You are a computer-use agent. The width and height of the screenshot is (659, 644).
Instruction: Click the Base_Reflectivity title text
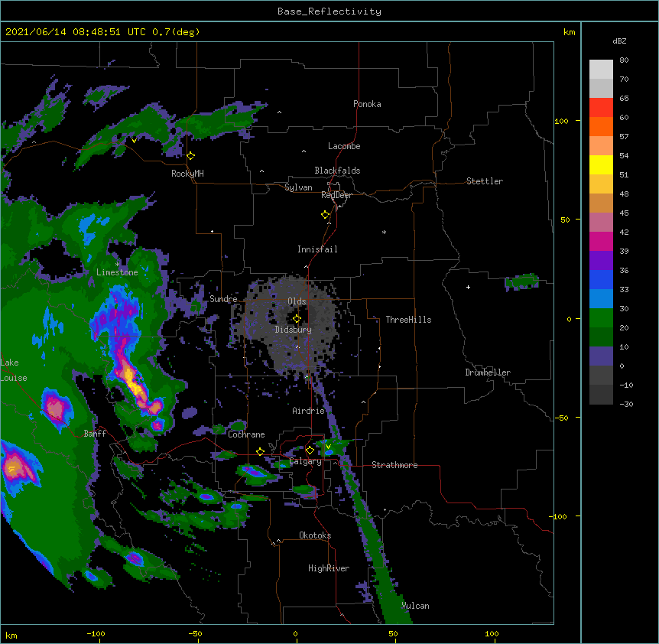[329, 11]
